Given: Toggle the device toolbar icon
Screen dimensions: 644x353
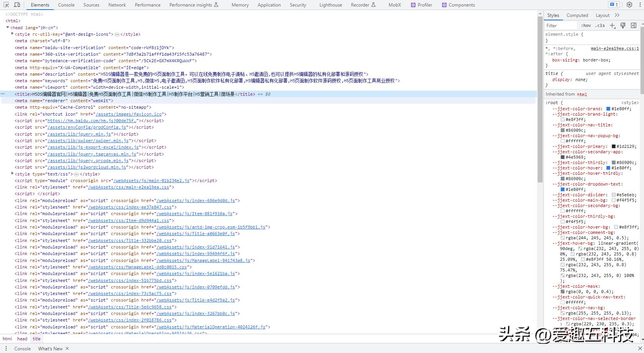Looking at the screenshot, I should (x=17, y=5).
